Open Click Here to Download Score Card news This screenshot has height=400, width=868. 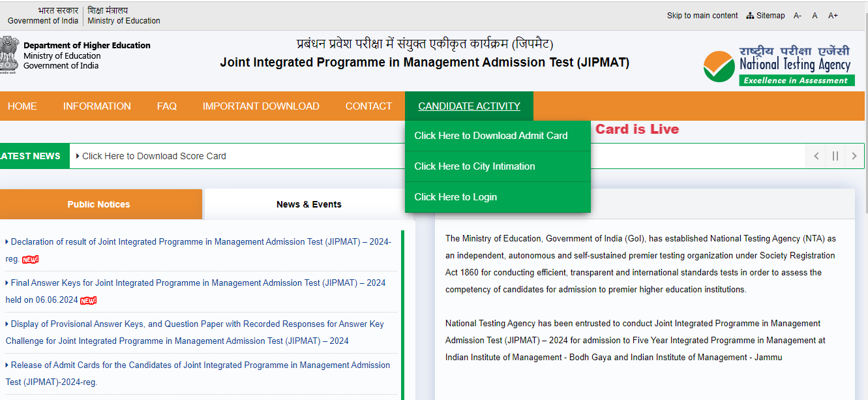[154, 156]
